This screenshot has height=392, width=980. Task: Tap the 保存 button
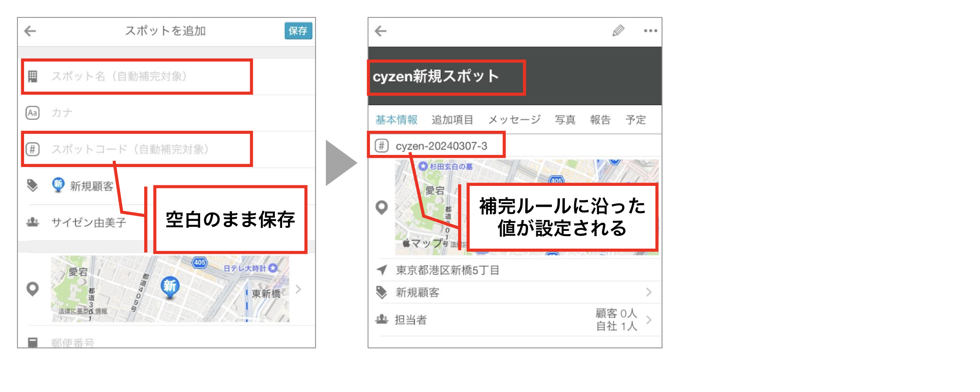coord(298,31)
